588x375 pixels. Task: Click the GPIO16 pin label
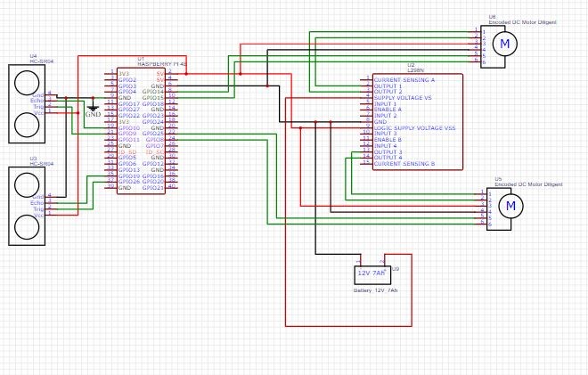[153, 175]
